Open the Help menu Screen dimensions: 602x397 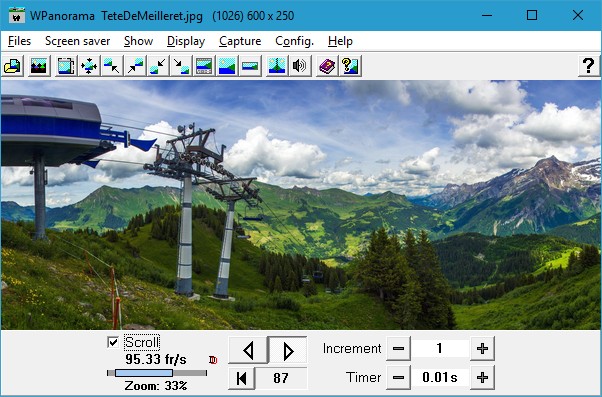click(x=340, y=41)
